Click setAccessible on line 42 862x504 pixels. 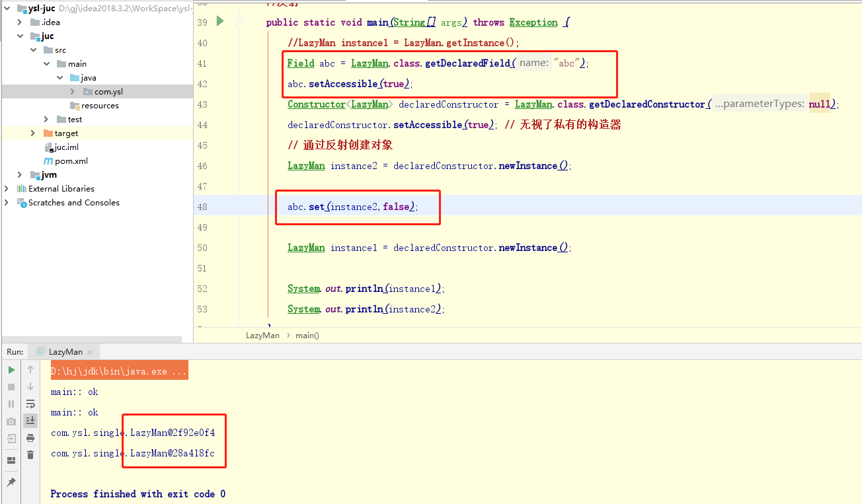343,84
